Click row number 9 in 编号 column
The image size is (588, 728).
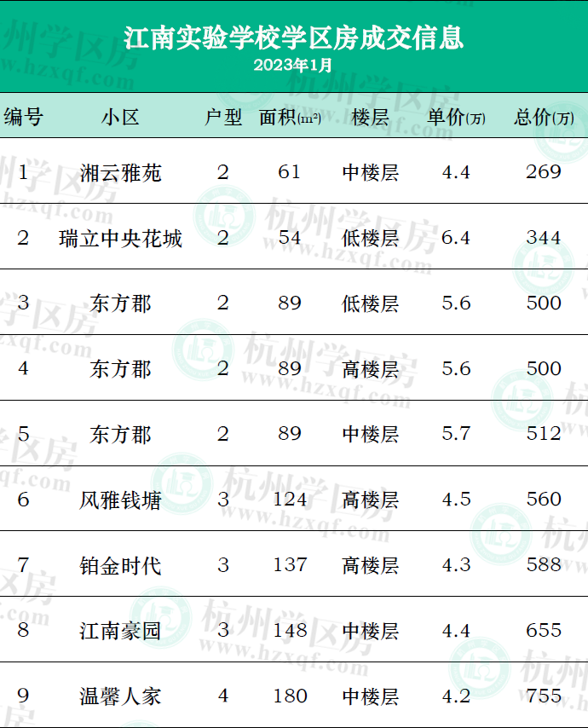pos(23,696)
